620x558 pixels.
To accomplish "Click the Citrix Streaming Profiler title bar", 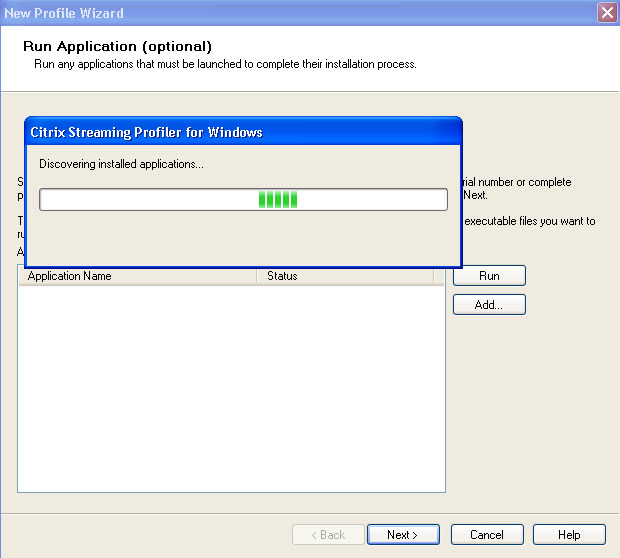I will [x=243, y=132].
